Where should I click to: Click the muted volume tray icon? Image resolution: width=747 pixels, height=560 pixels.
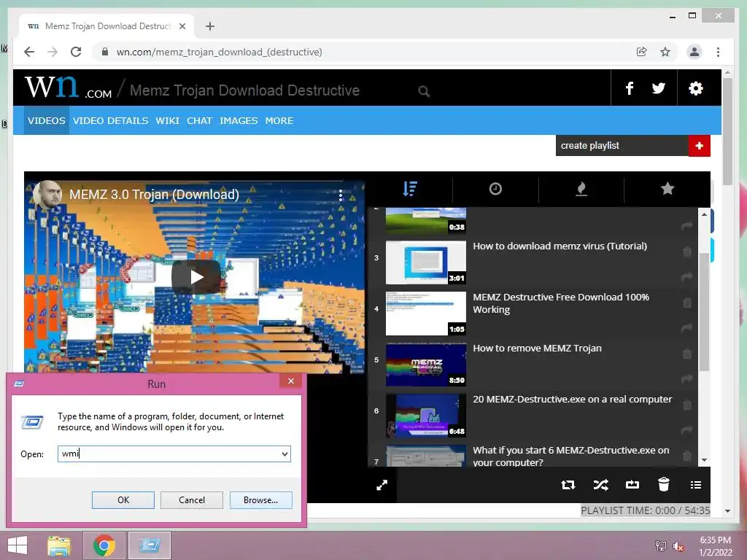[678, 546]
